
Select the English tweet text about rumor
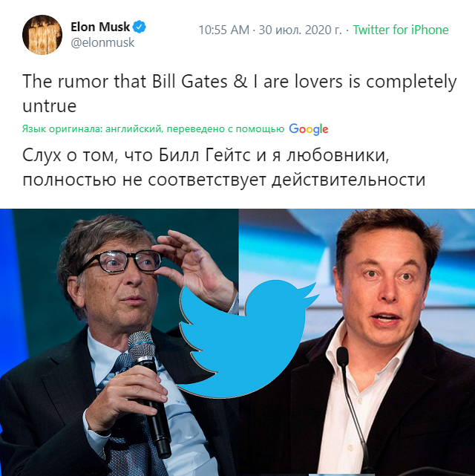click(239, 94)
